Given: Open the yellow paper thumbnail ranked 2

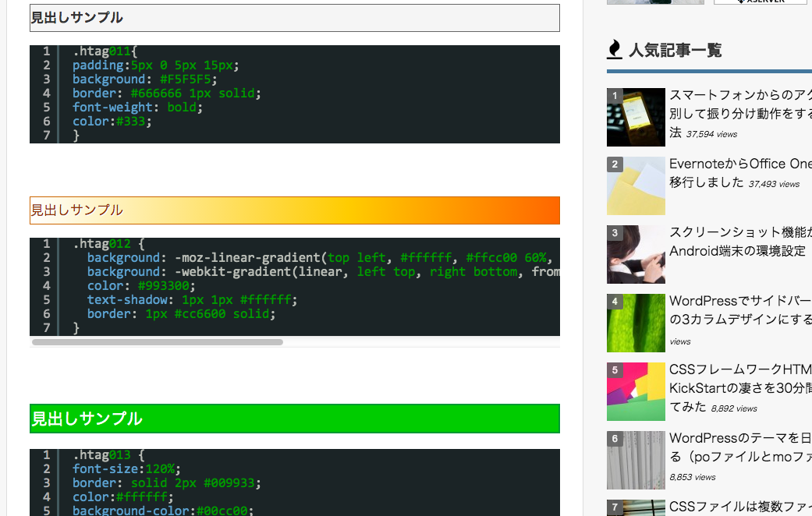Looking at the screenshot, I should (x=636, y=186).
